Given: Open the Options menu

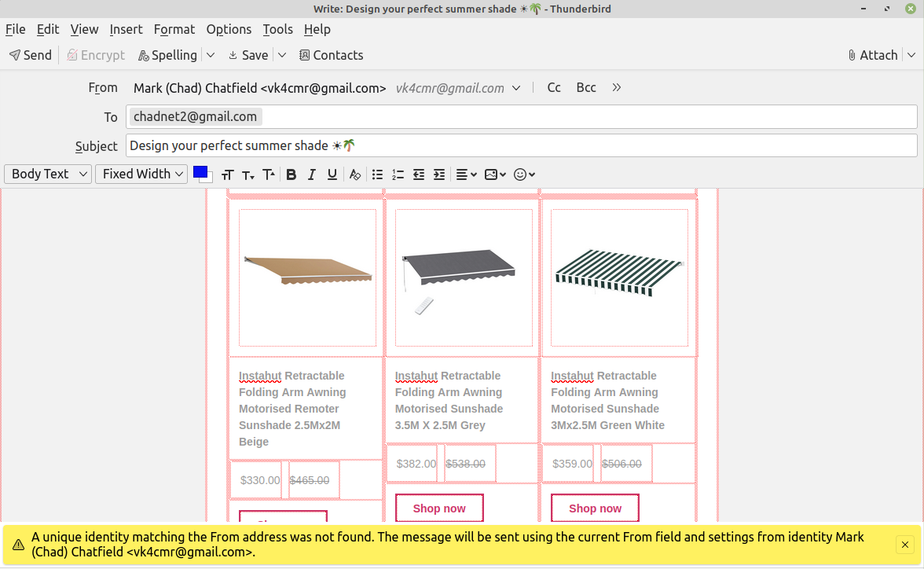Looking at the screenshot, I should tap(229, 29).
